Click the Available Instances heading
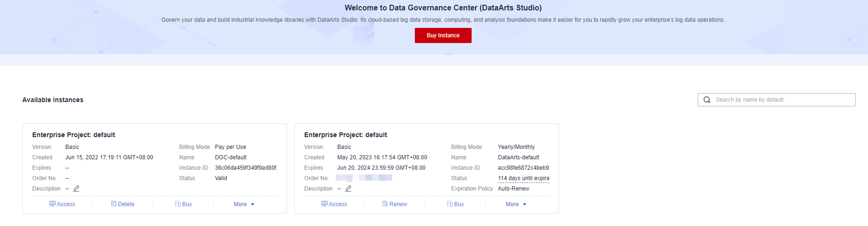This screenshot has height=226, width=868. click(x=53, y=100)
